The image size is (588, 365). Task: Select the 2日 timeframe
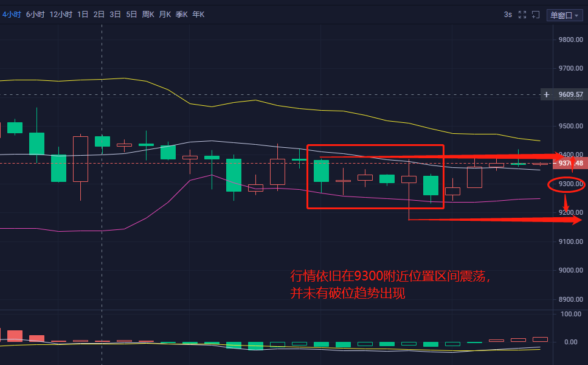(99, 14)
